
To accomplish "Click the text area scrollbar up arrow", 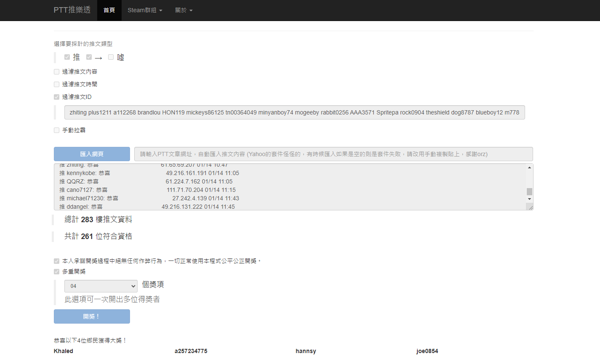I will (529, 167).
